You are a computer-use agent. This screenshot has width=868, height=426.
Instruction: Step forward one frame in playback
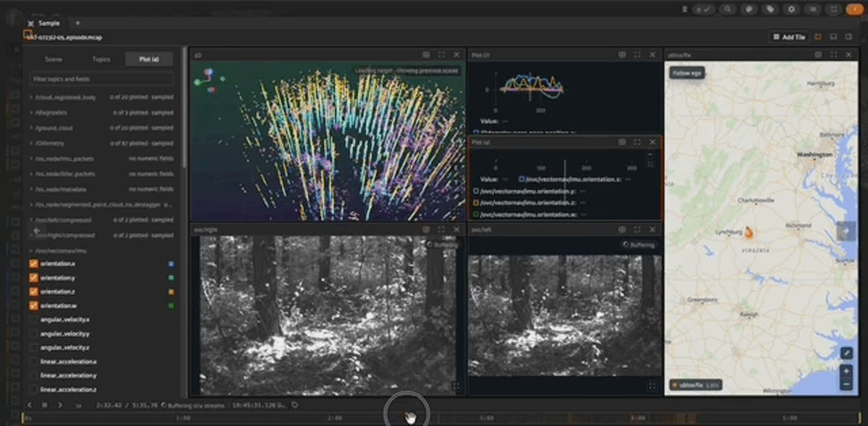click(60, 405)
